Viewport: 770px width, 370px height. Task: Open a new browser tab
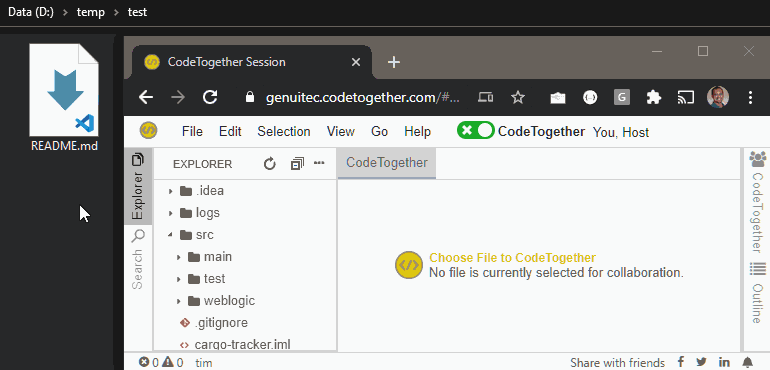click(394, 62)
